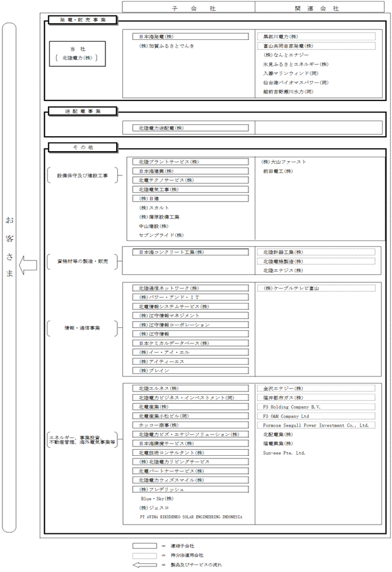This screenshot has height=572, width=392.
Task: Click (株)江守情報コーポレーション box
Action: tap(190, 325)
